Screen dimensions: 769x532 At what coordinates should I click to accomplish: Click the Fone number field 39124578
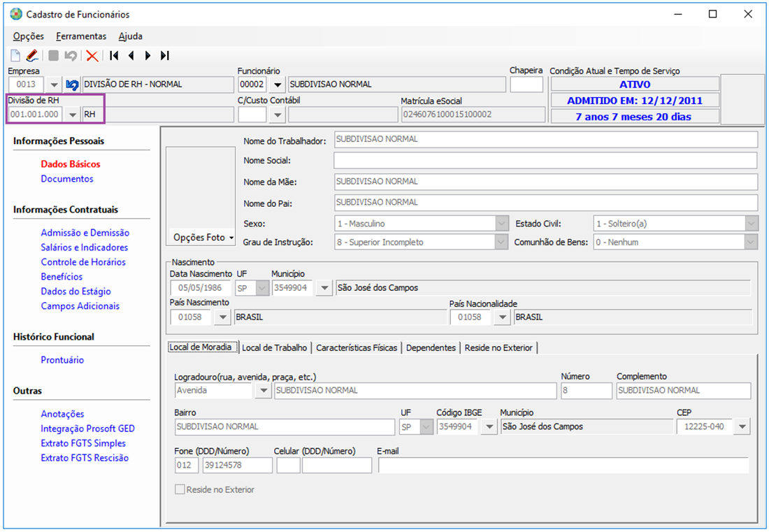[238, 466]
